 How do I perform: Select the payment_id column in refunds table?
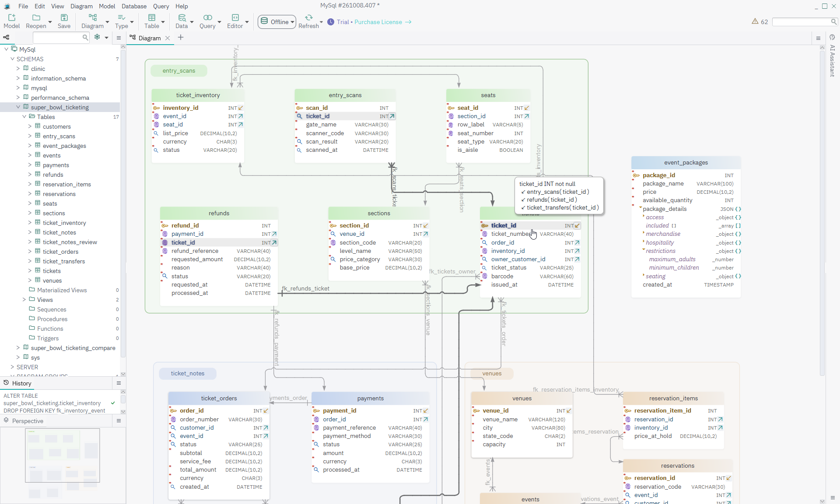click(219, 234)
